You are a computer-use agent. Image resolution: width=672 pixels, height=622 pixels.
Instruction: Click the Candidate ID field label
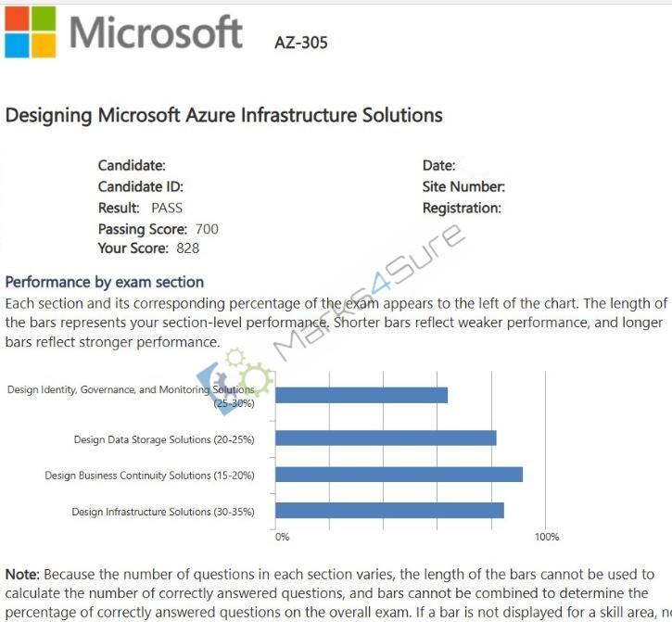pos(141,187)
